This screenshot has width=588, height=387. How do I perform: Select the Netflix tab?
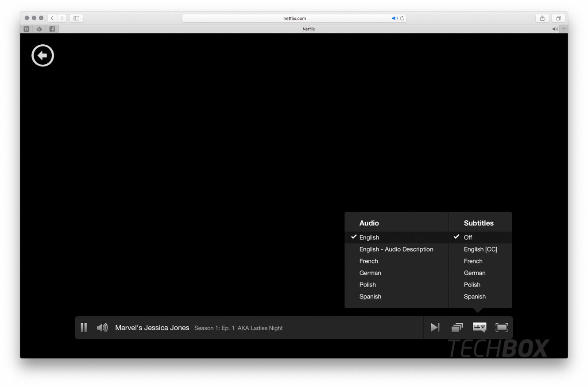pyautogui.click(x=309, y=29)
